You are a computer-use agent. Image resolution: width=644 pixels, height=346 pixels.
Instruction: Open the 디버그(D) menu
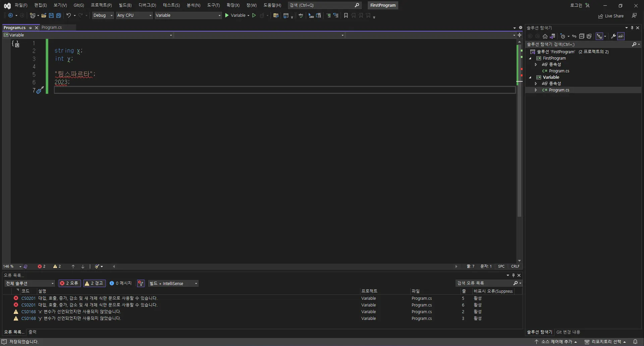147,5
